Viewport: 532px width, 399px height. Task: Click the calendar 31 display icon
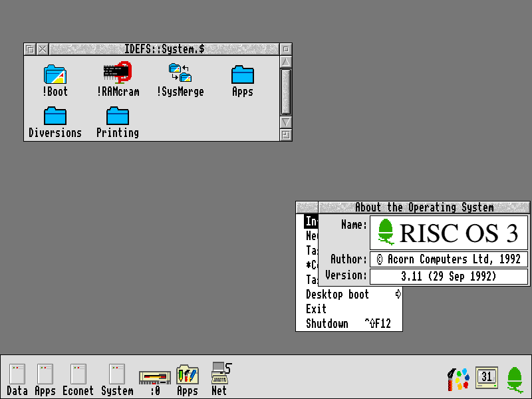click(487, 377)
